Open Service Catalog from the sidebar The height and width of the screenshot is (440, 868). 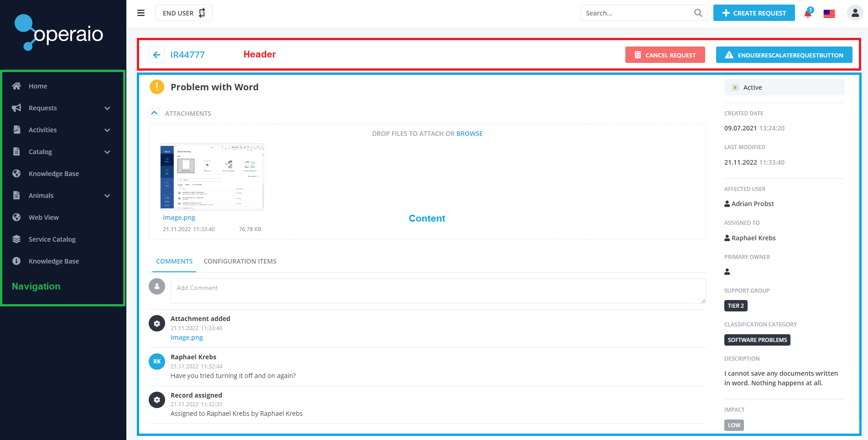coord(52,239)
